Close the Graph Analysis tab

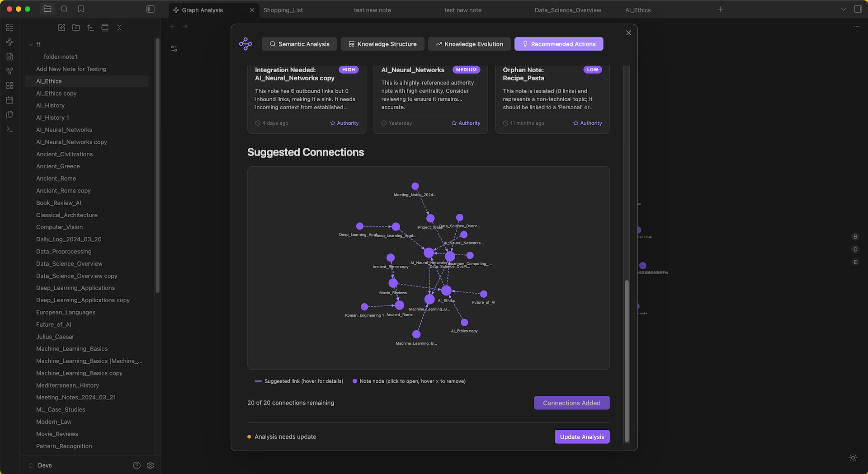[252, 10]
